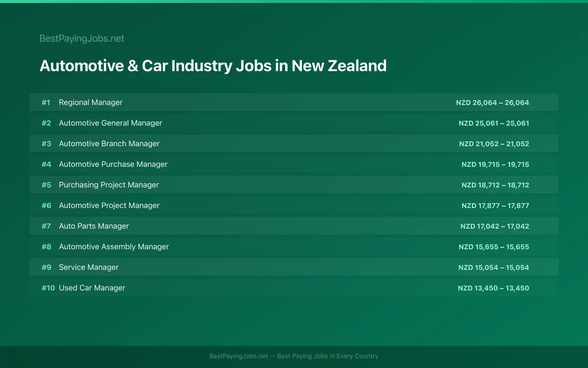Click the #1 rank number
The height and width of the screenshot is (368, 588).
46,103
